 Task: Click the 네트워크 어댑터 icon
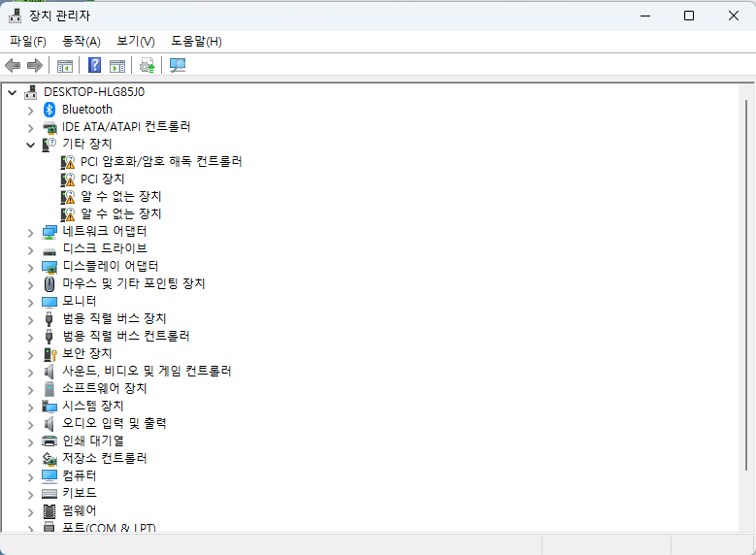[x=49, y=232]
